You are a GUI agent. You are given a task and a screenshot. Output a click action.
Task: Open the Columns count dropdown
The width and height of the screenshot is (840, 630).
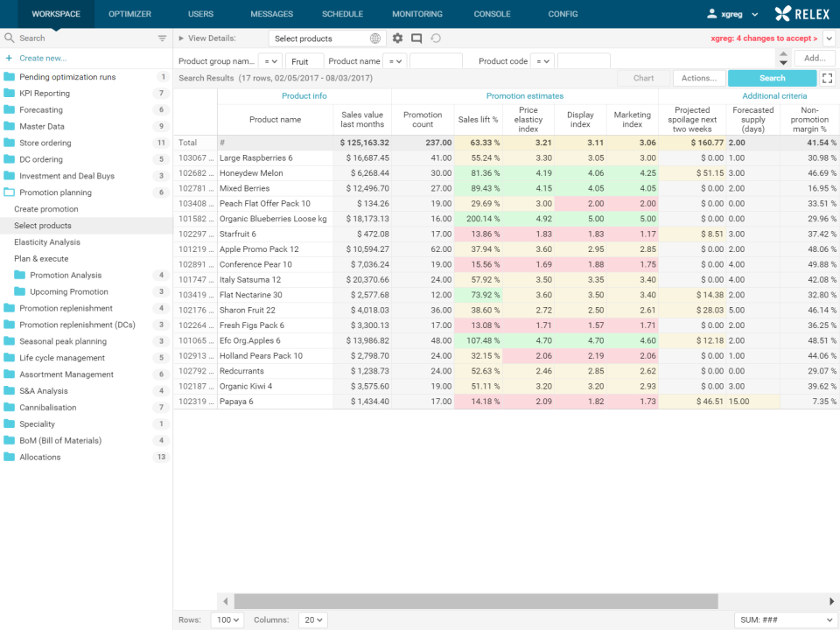(312, 619)
